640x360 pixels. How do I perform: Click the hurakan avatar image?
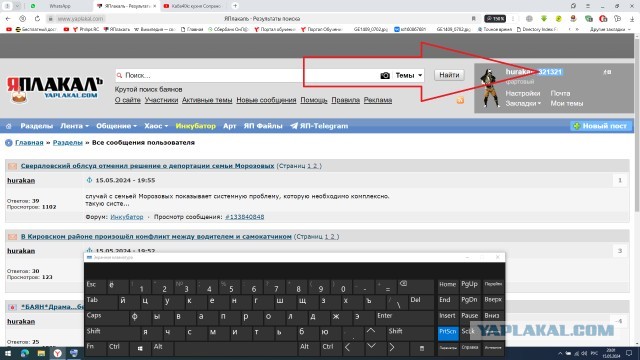coord(489,88)
